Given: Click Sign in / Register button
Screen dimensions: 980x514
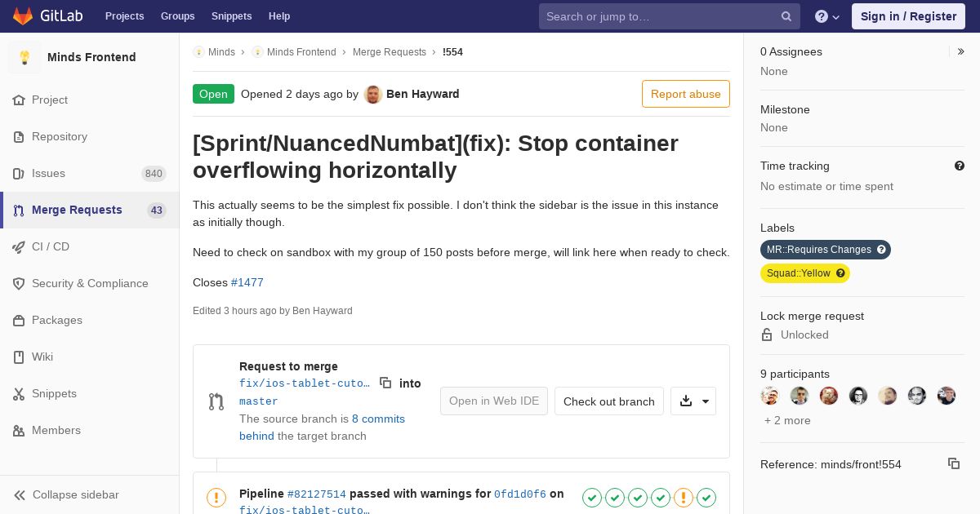Looking at the screenshot, I should click(x=908, y=16).
